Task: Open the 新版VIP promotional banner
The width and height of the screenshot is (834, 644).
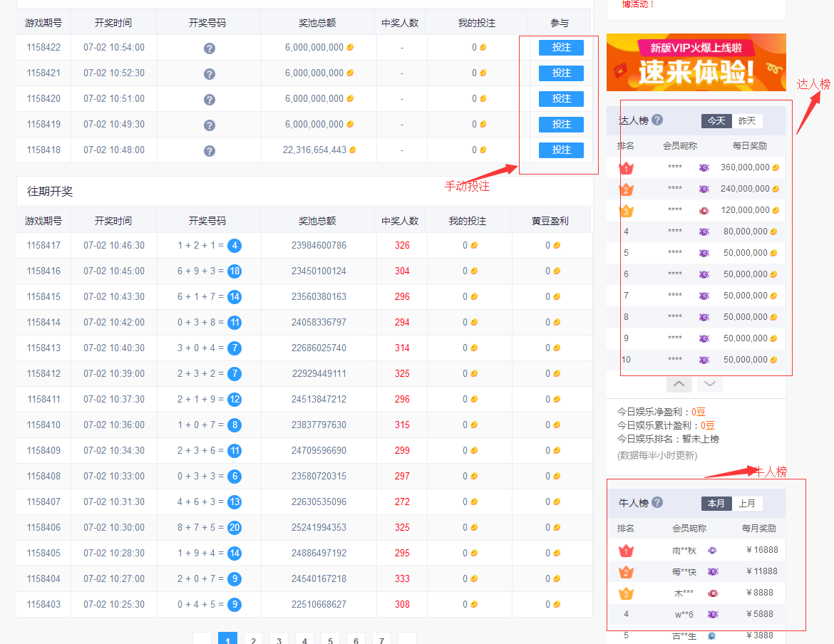Action: pyautogui.click(x=696, y=62)
